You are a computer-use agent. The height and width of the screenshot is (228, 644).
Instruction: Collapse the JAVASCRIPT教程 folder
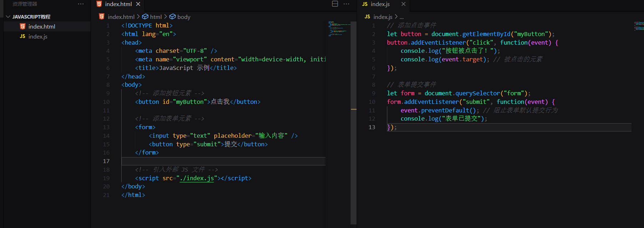[8, 17]
